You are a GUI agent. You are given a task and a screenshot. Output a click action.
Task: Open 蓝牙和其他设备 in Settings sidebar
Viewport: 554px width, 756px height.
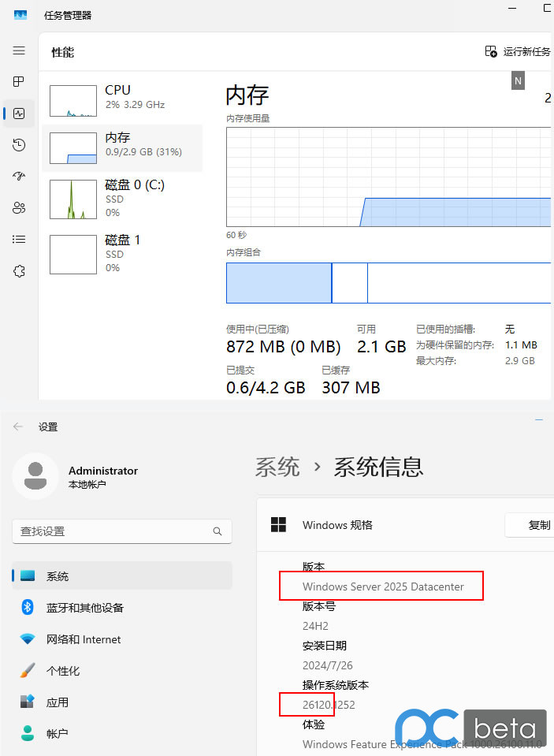(x=122, y=608)
